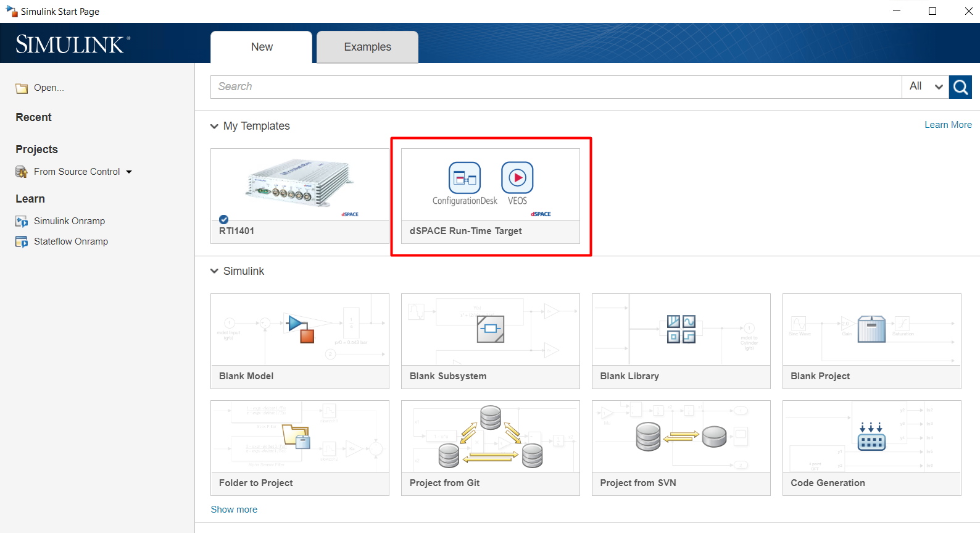Viewport: 980px width, 533px height.
Task: Select the Blank Model template
Action: coord(300,341)
